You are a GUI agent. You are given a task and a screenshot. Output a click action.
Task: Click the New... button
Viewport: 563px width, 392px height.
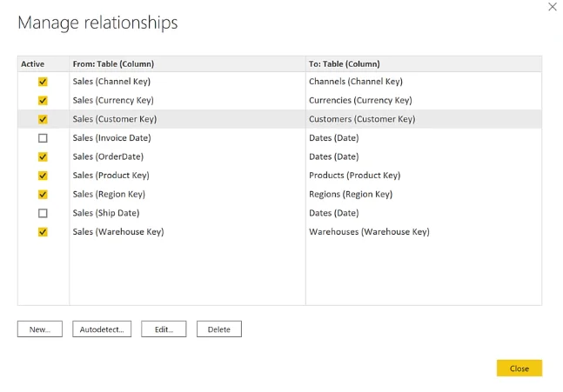40,329
